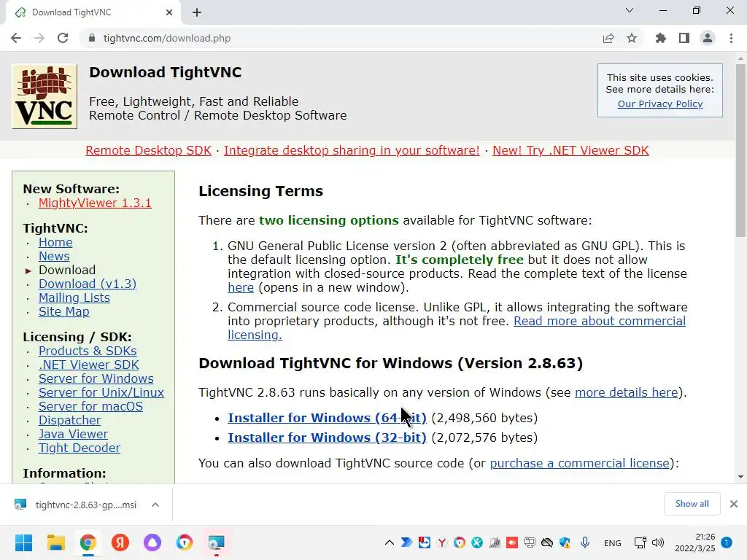This screenshot has height=560, width=747.
Task: Open the Chrome extensions puzzle icon
Action: (661, 38)
